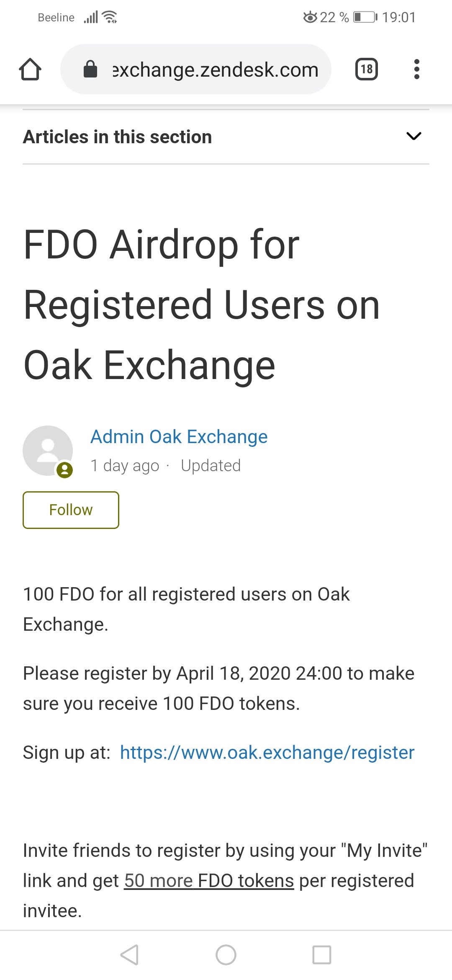
Task: Tap the battery indicator in status bar
Action: [x=365, y=17]
